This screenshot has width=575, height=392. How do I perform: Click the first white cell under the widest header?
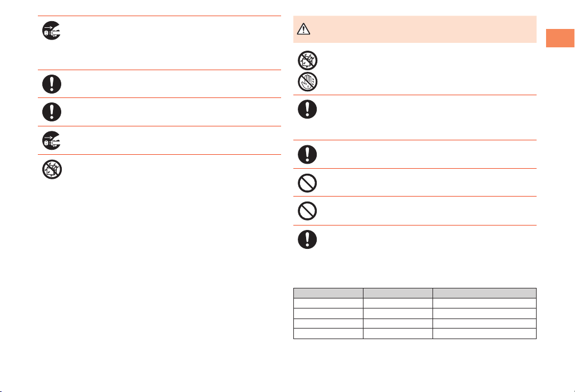[x=484, y=303]
